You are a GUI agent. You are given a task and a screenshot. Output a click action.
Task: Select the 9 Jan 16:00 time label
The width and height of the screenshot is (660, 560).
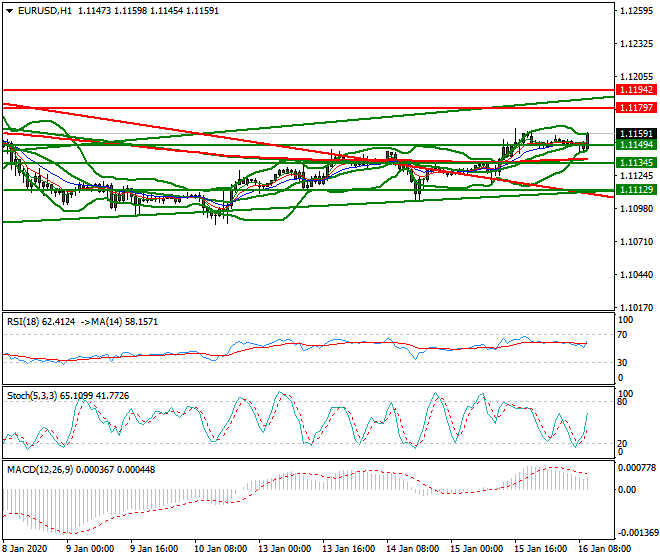coord(154,549)
